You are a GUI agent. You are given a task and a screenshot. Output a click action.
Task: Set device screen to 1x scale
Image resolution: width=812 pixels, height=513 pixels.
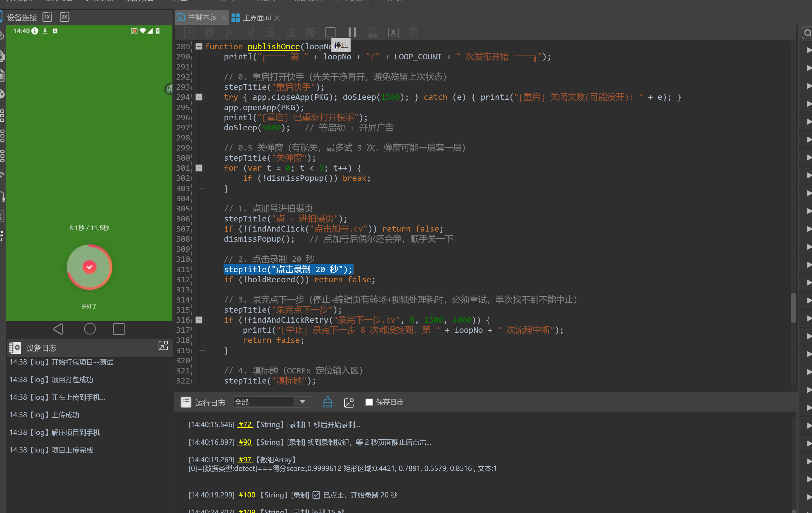coord(47,17)
